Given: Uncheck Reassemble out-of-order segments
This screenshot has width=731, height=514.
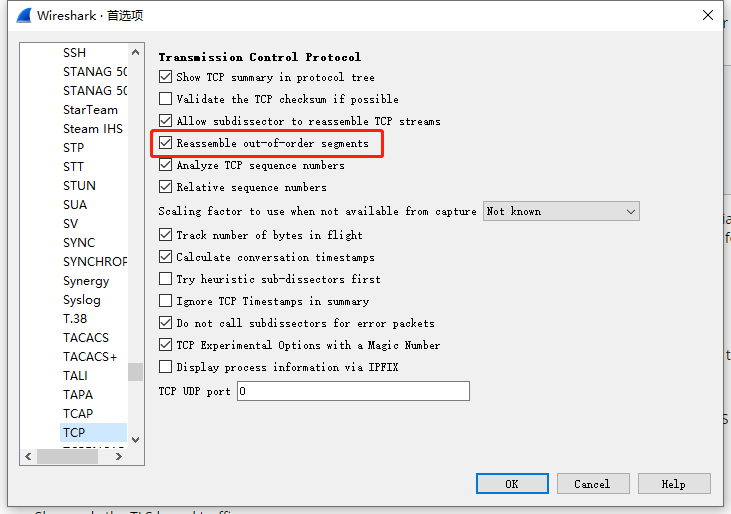Looking at the screenshot, I should [x=166, y=143].
